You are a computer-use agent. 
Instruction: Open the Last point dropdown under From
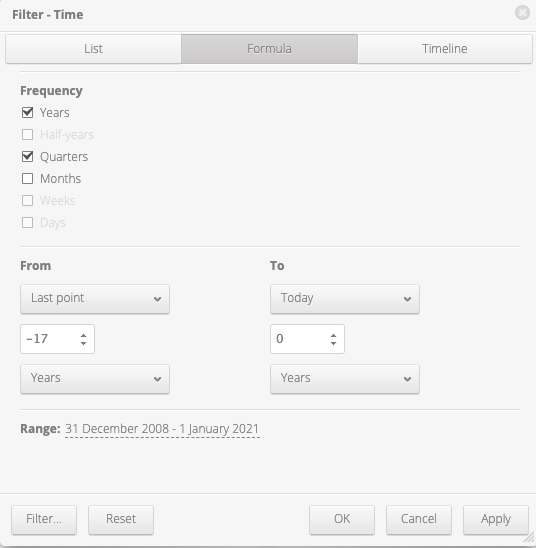[95, 299]
